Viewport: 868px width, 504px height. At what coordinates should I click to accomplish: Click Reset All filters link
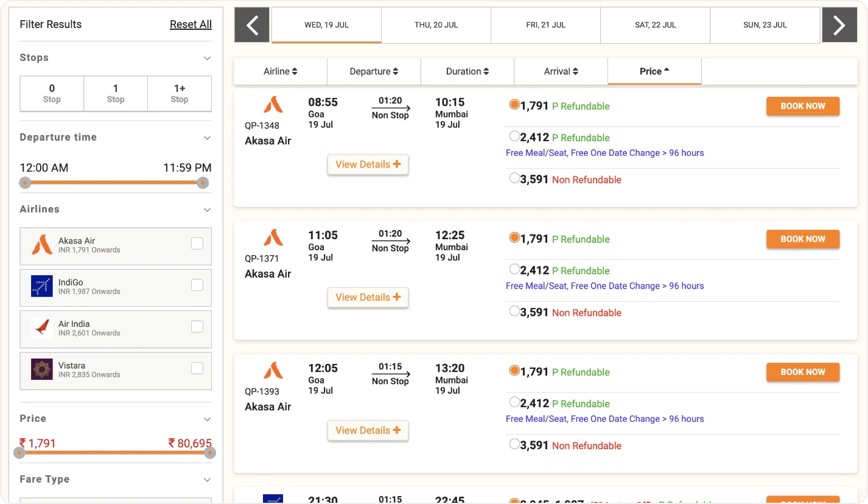191,24
